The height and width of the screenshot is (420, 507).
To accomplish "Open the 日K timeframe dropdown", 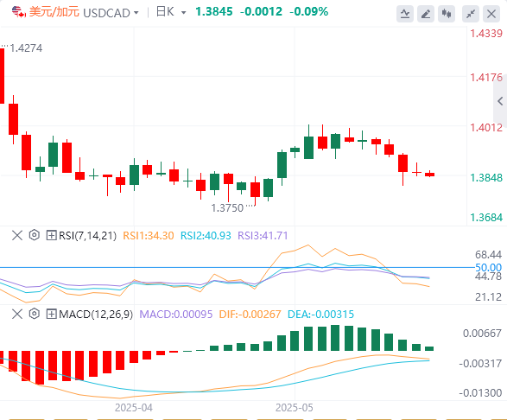I will 184,13.
